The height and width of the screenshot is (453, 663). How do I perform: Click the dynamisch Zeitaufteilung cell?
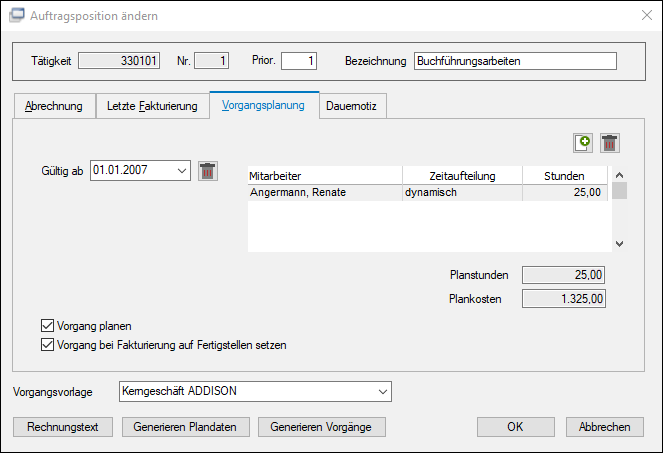463,192
